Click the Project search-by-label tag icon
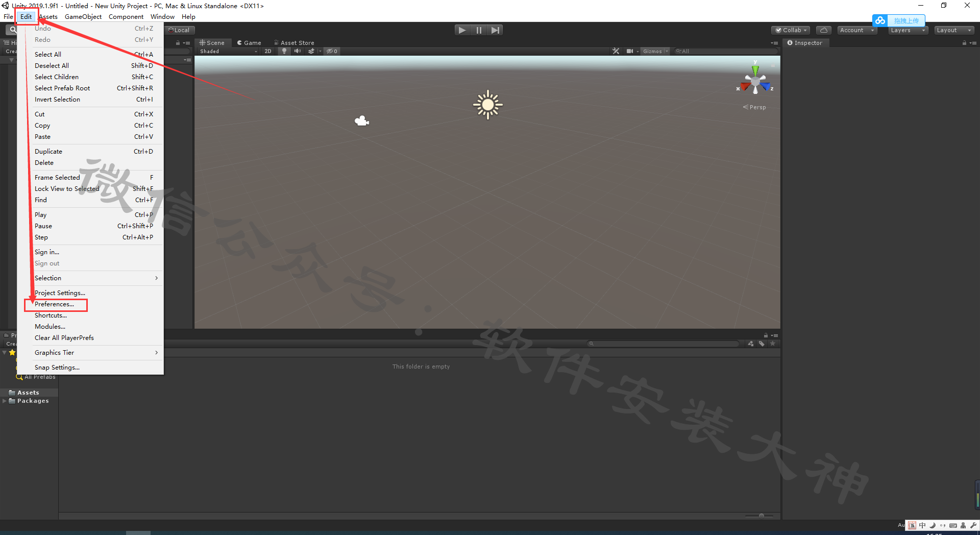The image size is (980, 535). tap(762, 344)
